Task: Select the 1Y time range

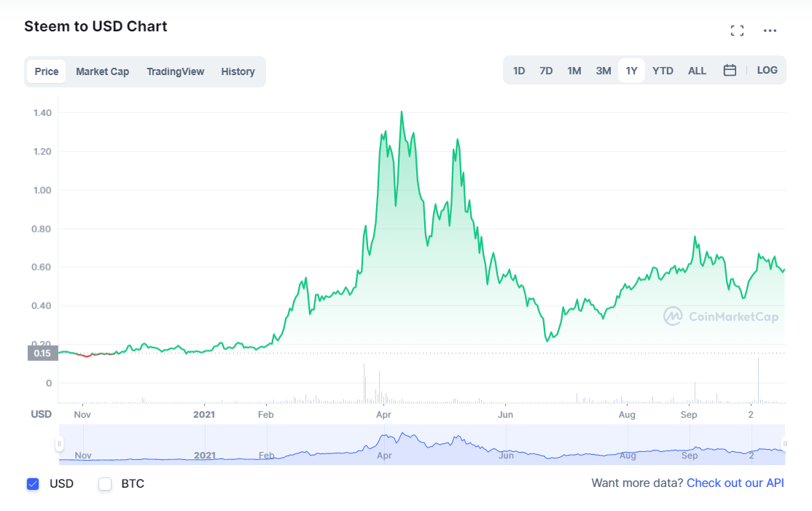Action: pyautogui.click(x=631, y=71)
